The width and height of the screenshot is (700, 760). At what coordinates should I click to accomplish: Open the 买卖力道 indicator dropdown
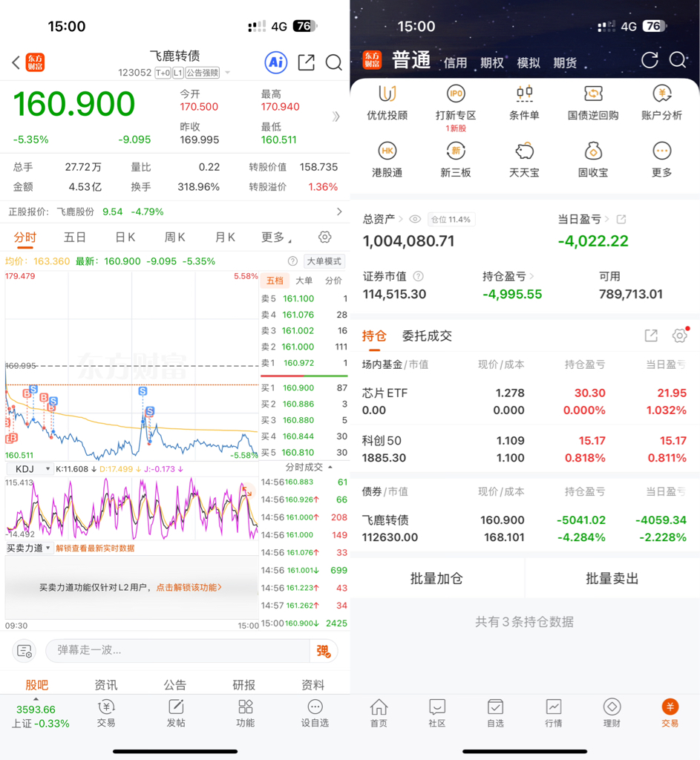click(29, 548)
